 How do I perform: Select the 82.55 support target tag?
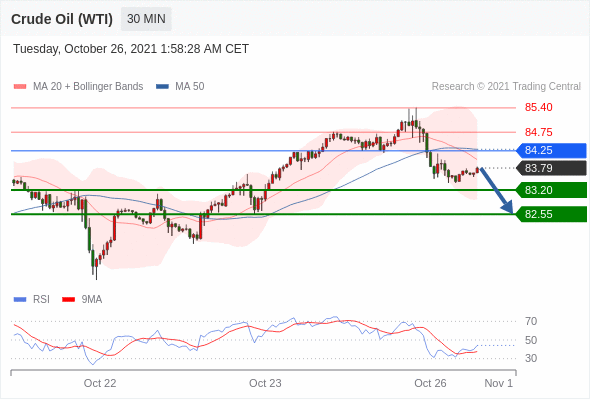(552, 214)
